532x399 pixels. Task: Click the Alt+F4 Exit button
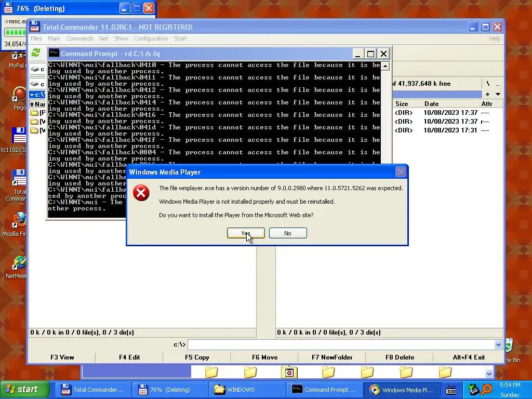[469, 357]
